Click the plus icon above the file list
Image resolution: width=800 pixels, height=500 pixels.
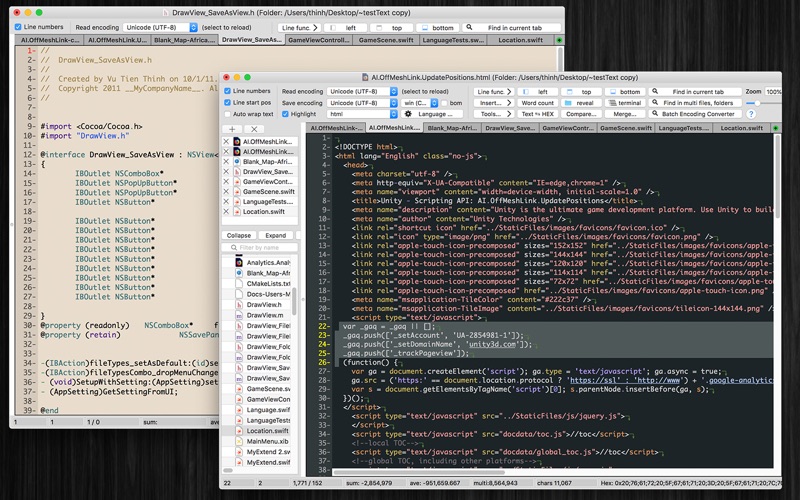(232, 129)
